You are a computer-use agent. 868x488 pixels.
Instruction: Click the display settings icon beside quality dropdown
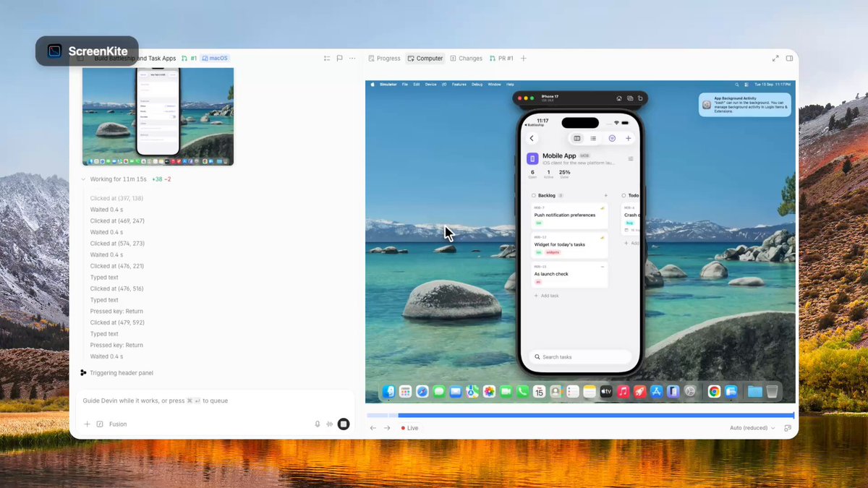(788, 428)
